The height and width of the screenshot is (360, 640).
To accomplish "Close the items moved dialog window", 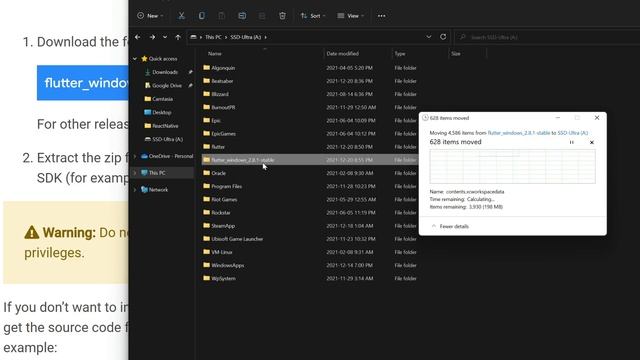I will pos(597,118).
